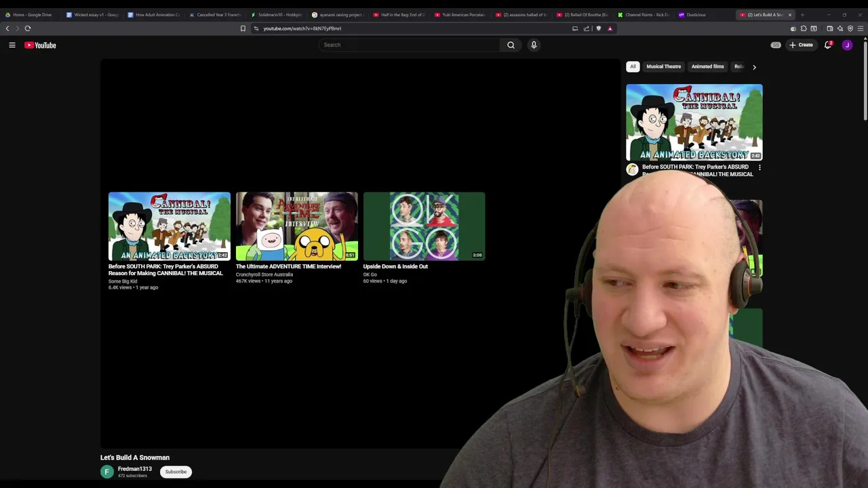Switch to the Channel Points Kick tab
The image size is (868, 488).
point(644,14)
